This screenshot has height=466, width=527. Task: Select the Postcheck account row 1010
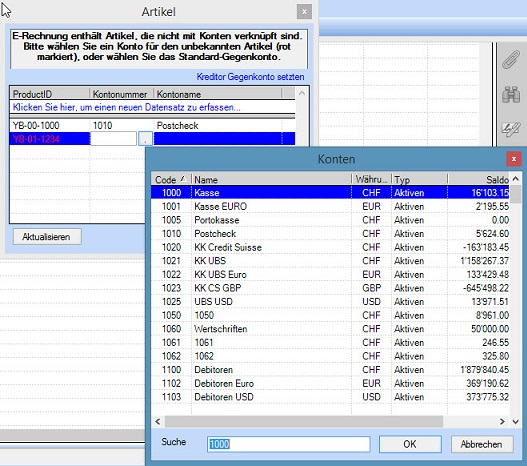(x=330, y=234)
